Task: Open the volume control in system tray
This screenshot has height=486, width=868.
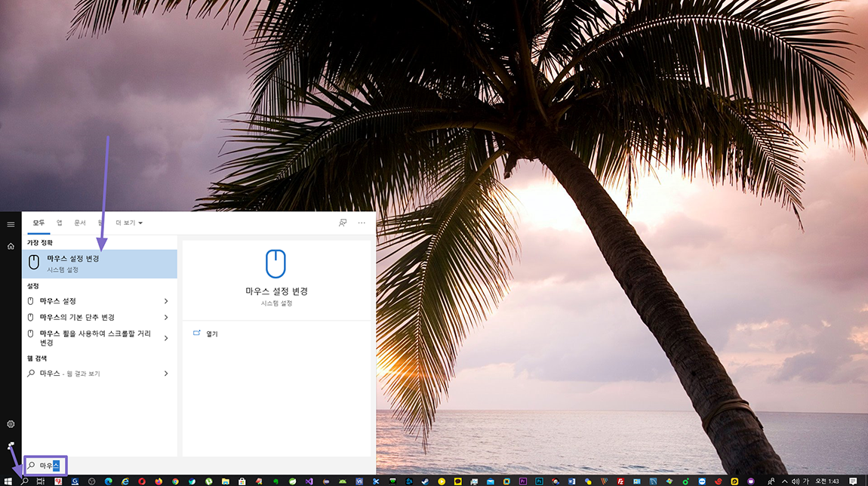Action: point(796,481)
